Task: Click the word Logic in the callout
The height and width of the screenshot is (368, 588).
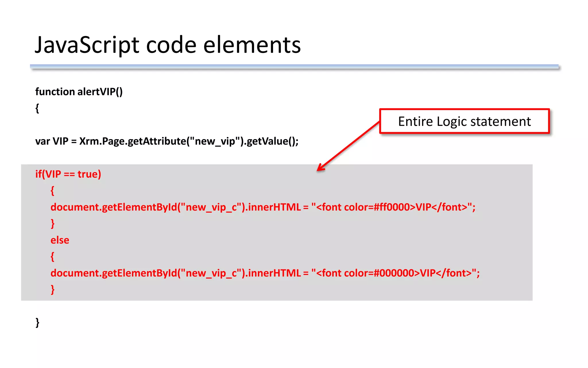Action: [452, 122]
